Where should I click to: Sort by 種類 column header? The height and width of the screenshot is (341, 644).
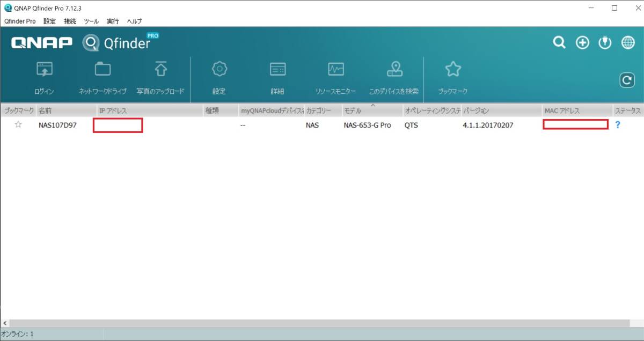[x=221, y=110]
